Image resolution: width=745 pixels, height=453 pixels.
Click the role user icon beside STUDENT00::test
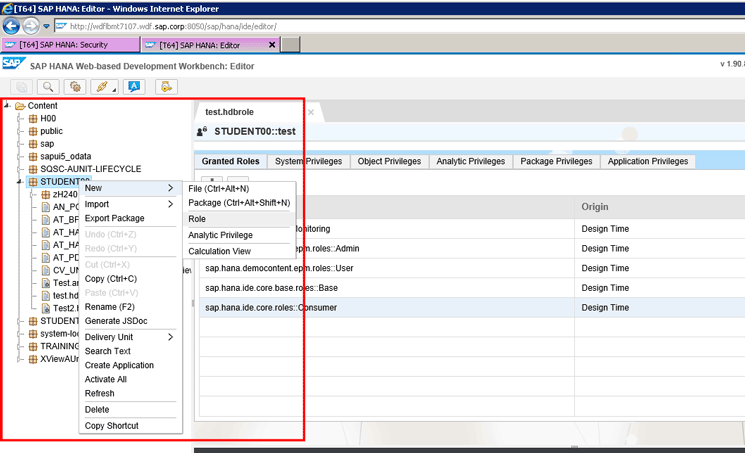202,132
